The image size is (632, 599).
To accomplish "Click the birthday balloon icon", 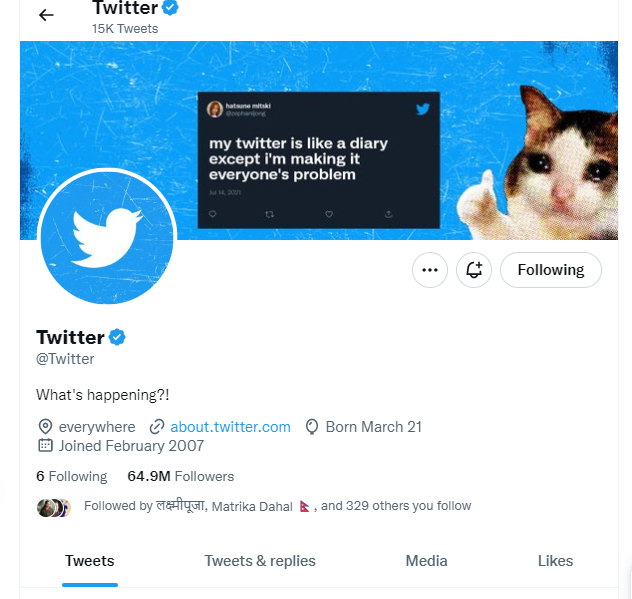I will click(312, 427).
